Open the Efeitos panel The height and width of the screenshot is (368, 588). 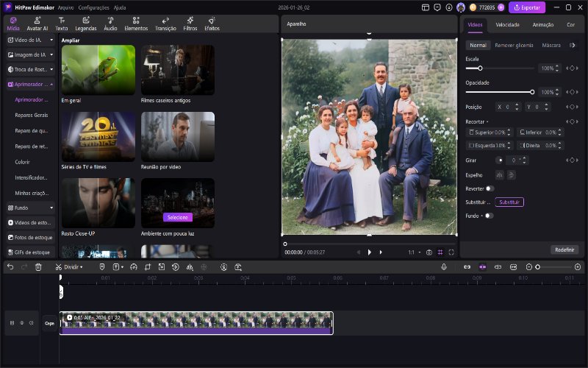[212, 24]
